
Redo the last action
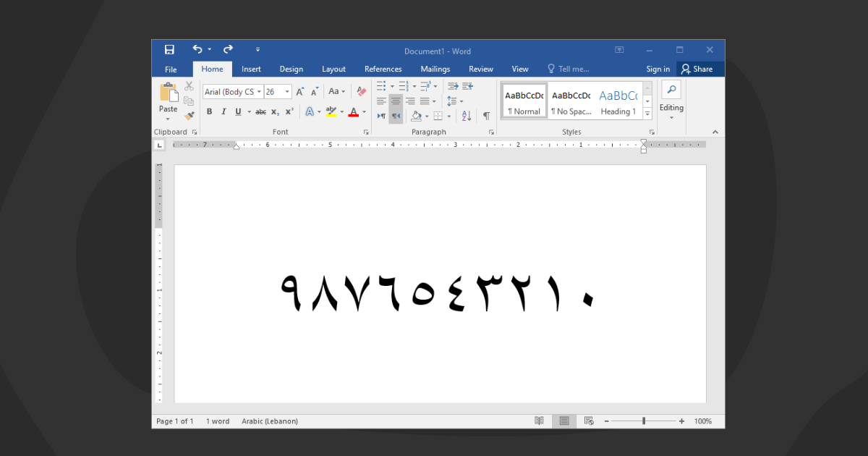pos(228,50)
